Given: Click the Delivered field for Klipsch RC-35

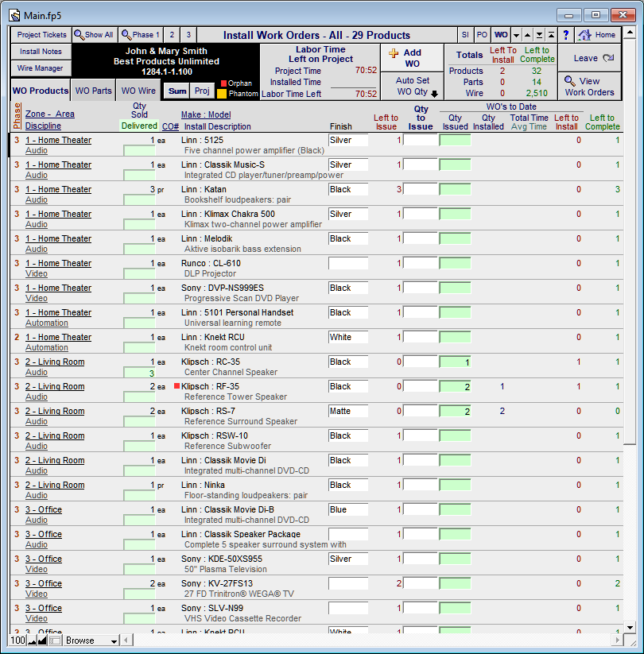Looking at the screenshot, I should click(x=139, y=373).
